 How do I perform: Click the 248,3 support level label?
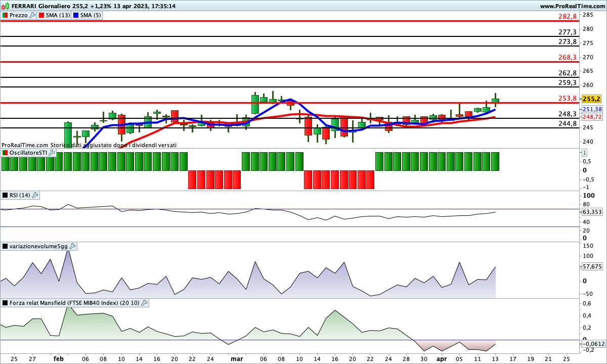coord(568,114)
